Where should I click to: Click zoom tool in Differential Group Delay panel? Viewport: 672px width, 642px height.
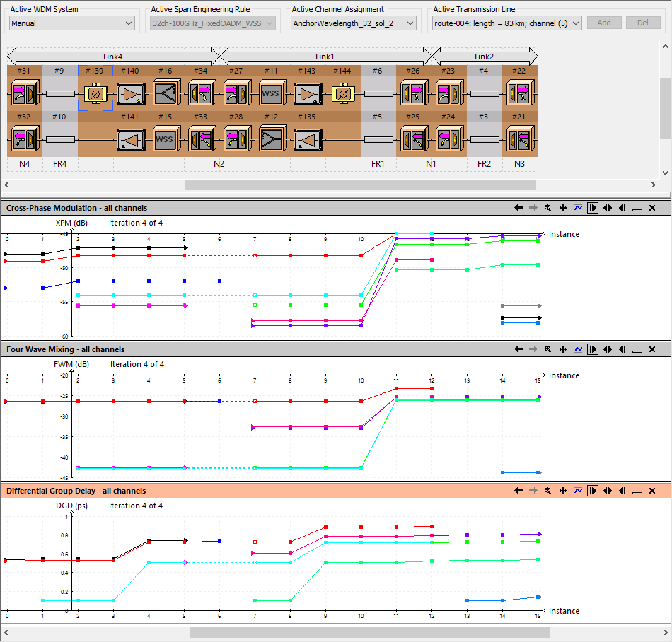pyautogui.click(x=548, y=491)
